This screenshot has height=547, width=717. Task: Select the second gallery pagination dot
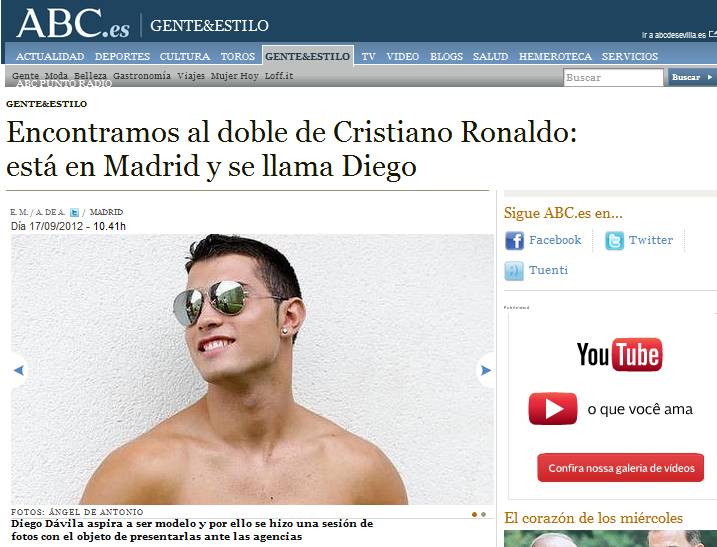point(483,515)
